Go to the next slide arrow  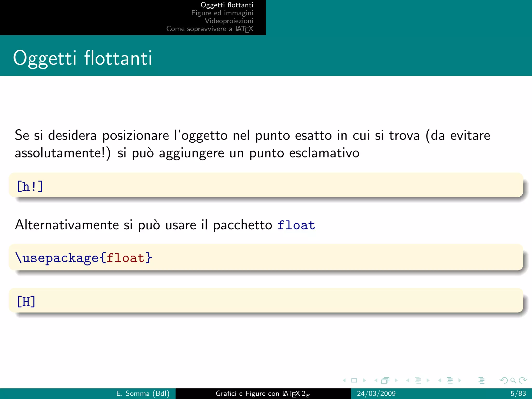(364, 381)
